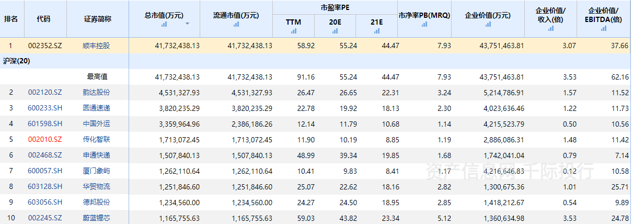Click the 市盈率PE header group
644x224 pixels.
[x=335, y=7]
